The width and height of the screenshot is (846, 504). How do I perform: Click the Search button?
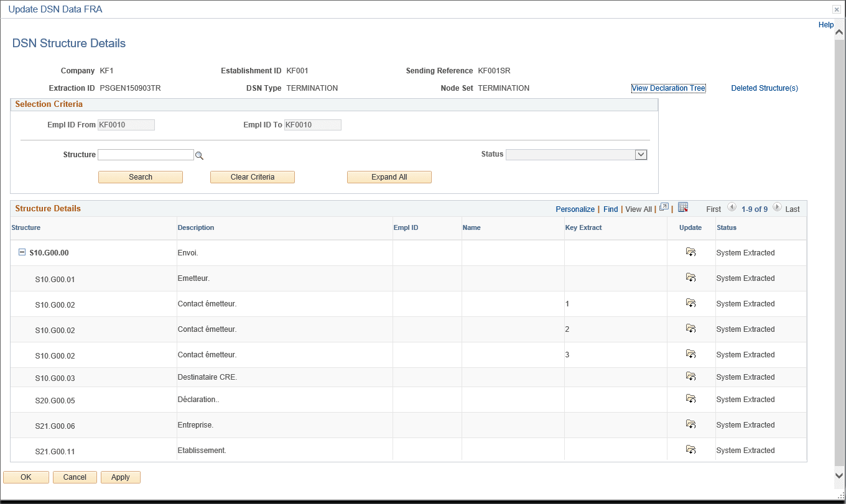click(141, 177)
